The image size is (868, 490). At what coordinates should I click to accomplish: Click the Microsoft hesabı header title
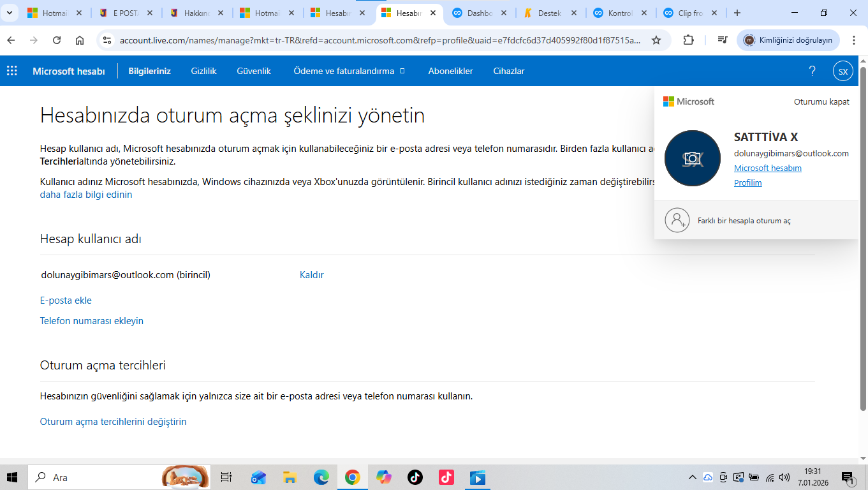(69, 71)
